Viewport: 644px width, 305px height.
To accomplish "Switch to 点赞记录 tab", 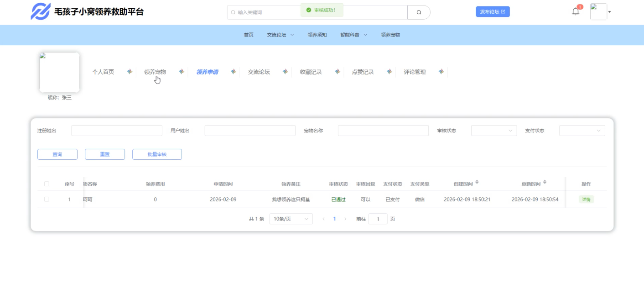I will point(363,72).
